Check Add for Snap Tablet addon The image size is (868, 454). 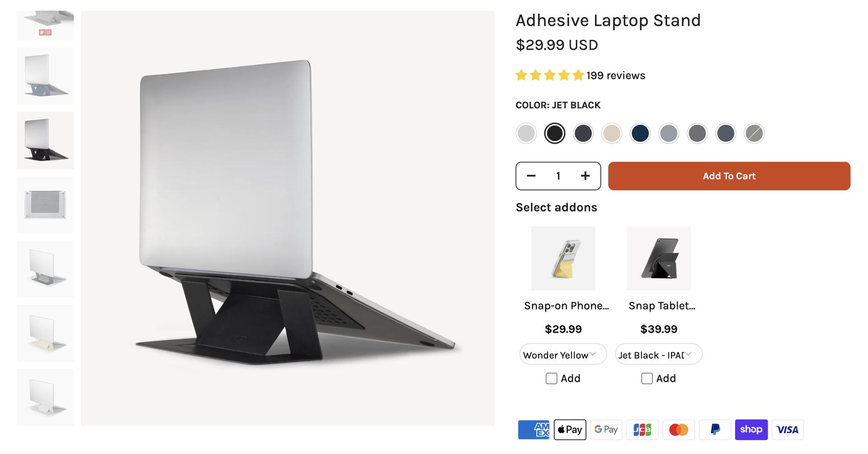[x=647, y=378]
